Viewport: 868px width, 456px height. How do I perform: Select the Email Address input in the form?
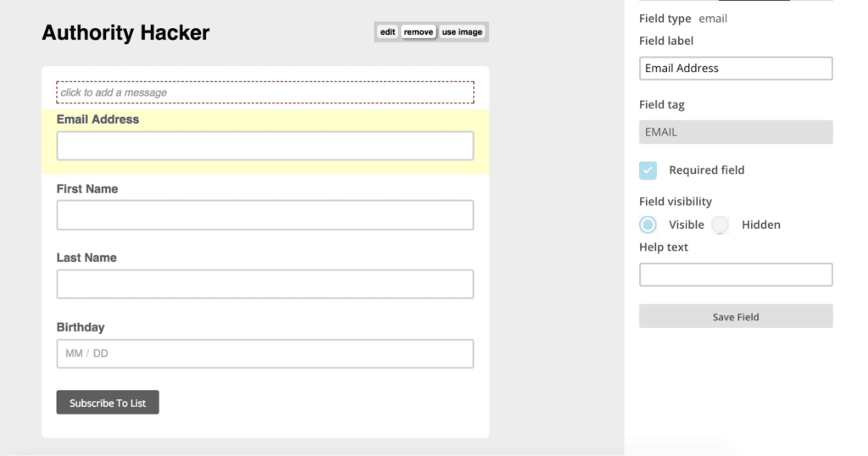[x=265, y=146]
